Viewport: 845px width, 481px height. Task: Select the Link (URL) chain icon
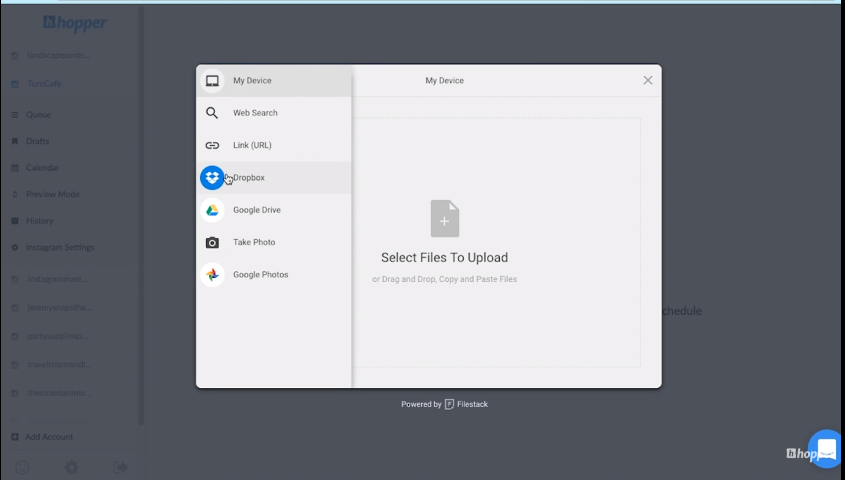click(x=211, y=146)
